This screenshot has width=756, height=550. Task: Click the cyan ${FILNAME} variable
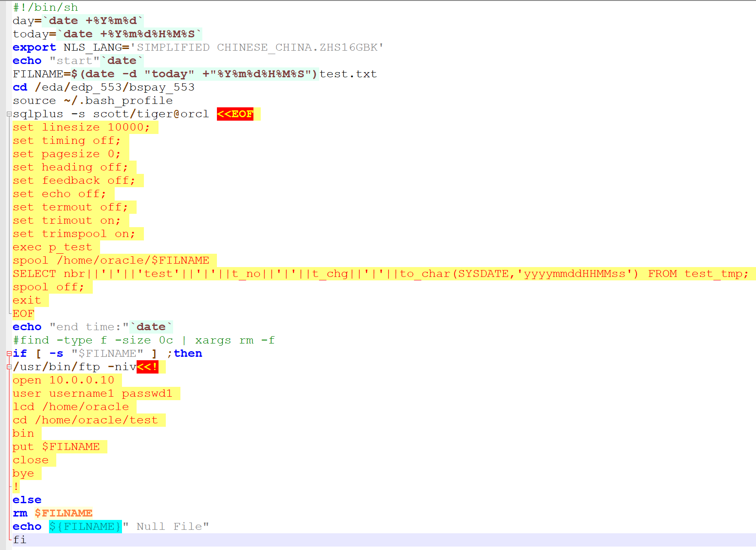pyautogui.click(x=85, y=527)
